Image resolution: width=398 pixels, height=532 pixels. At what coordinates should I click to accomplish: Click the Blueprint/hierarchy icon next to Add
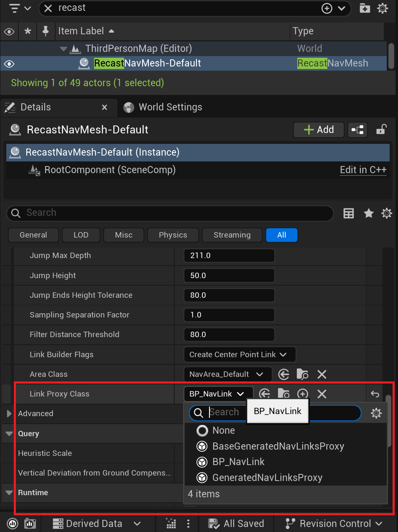[x=357, y=130]
